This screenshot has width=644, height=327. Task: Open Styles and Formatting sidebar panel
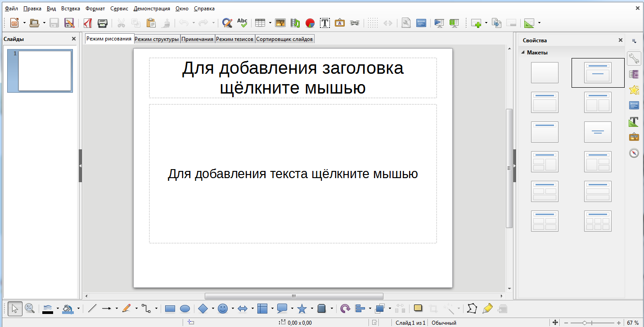pyautogui.click(x=634, y=121)
